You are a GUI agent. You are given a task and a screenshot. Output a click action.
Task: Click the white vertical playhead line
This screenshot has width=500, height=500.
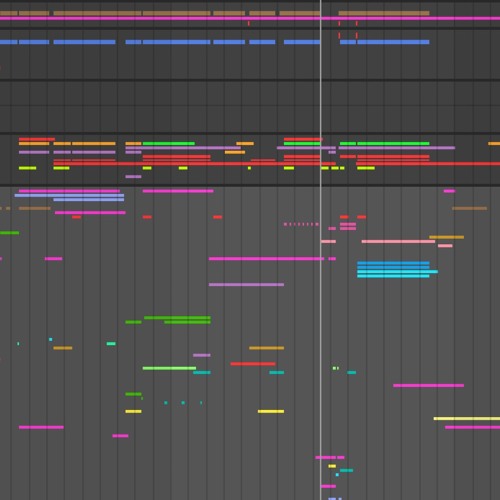[321, 250]
